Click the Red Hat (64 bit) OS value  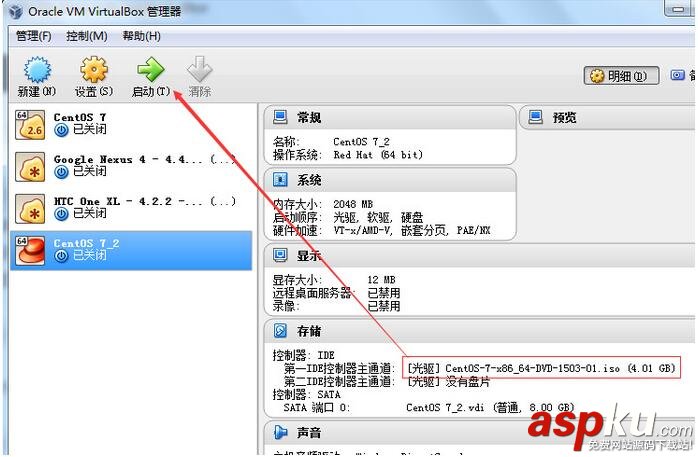click(378, 155)
